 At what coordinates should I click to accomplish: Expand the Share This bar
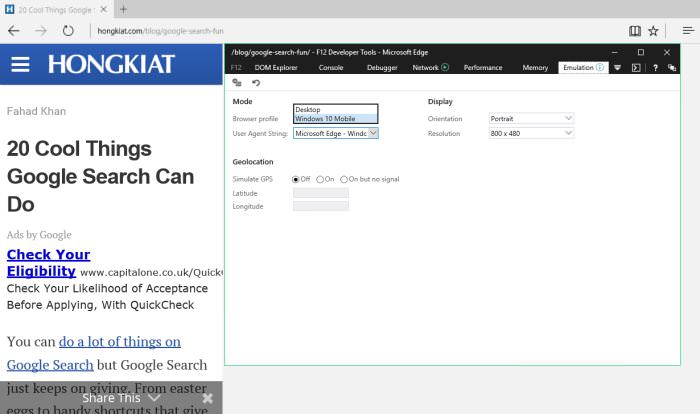(121, 397)
